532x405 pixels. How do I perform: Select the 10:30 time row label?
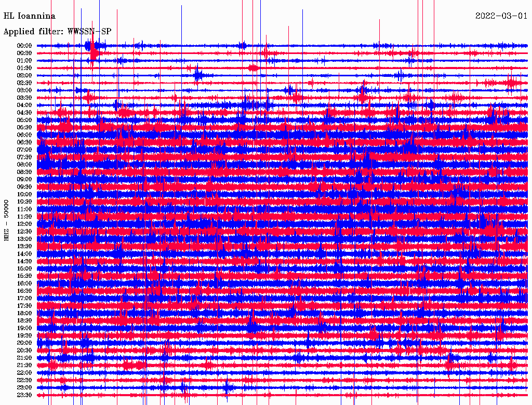[24, 201]
